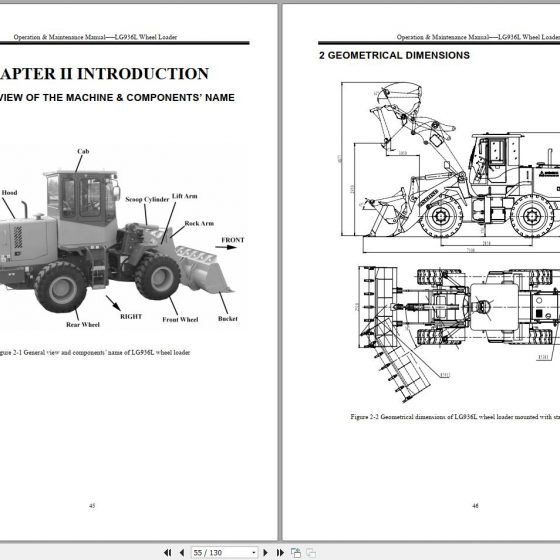
Task: Click the side-view dimension drawing
Action: 450,167
